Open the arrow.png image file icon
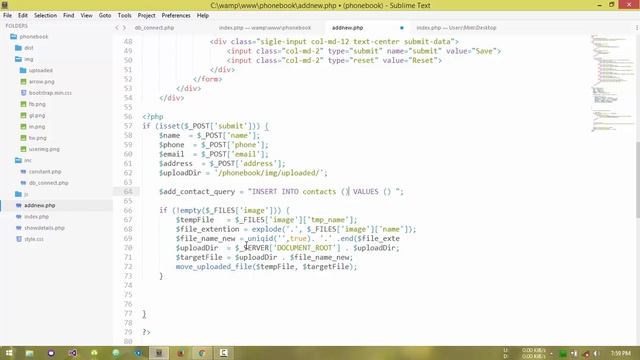The image size is (640, 360). (x=24, y=82)
